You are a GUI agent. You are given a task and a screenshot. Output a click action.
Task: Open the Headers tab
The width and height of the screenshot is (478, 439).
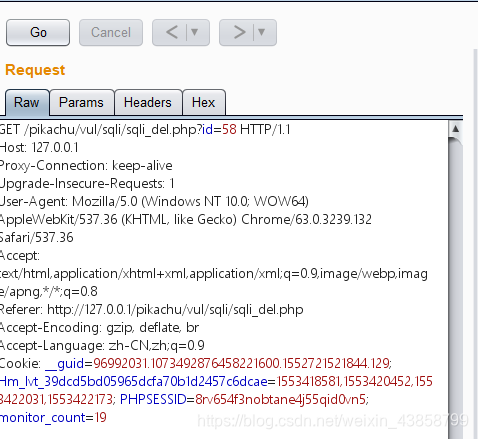pyautogui.click(x=148, y=102)
